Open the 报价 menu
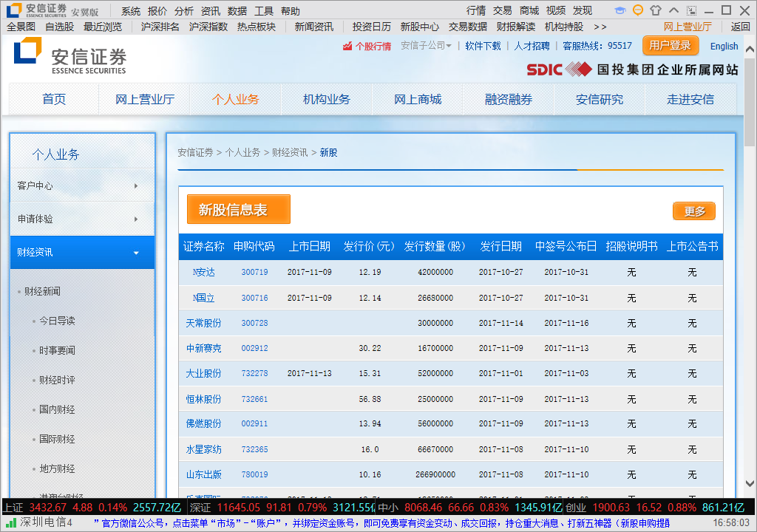The width and height of the screenshot is (757, 532). pos(157,10)
